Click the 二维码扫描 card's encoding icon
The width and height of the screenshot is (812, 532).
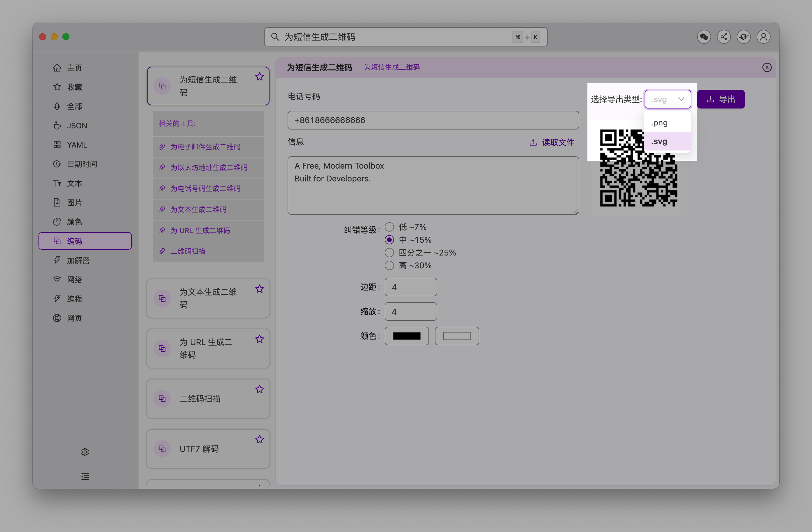tap(162, 399)
